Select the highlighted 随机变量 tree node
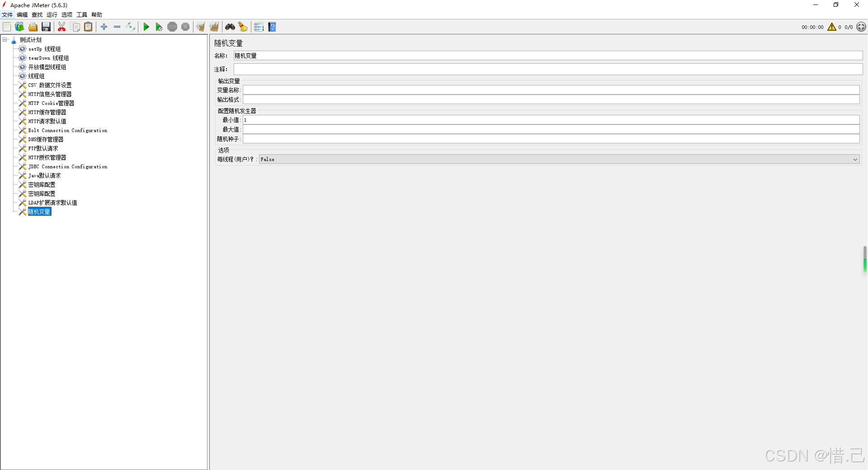 pyautogui.click(x=39, y=212)
